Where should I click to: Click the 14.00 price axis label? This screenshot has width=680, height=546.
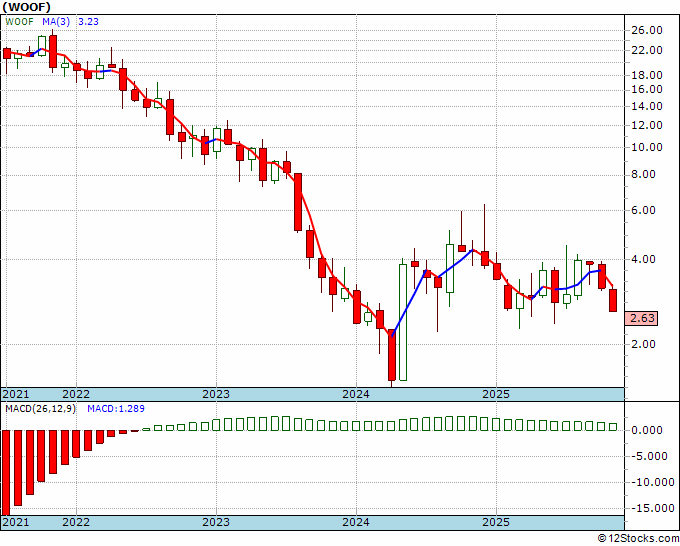tap(647, 106)
